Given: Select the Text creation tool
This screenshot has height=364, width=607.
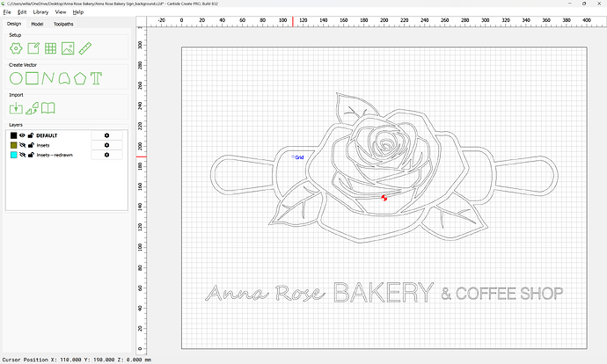Looking at the screenshot, I should pos(98,77).
